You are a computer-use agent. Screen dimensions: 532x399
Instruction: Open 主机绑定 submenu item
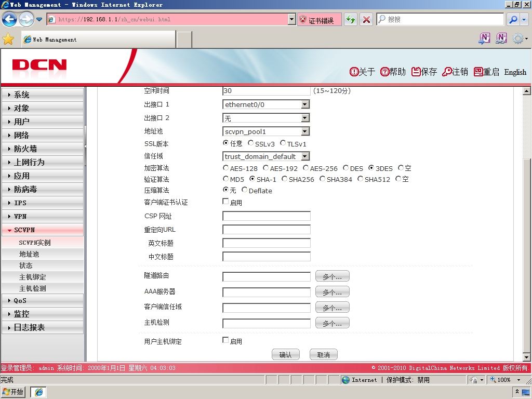43,277
